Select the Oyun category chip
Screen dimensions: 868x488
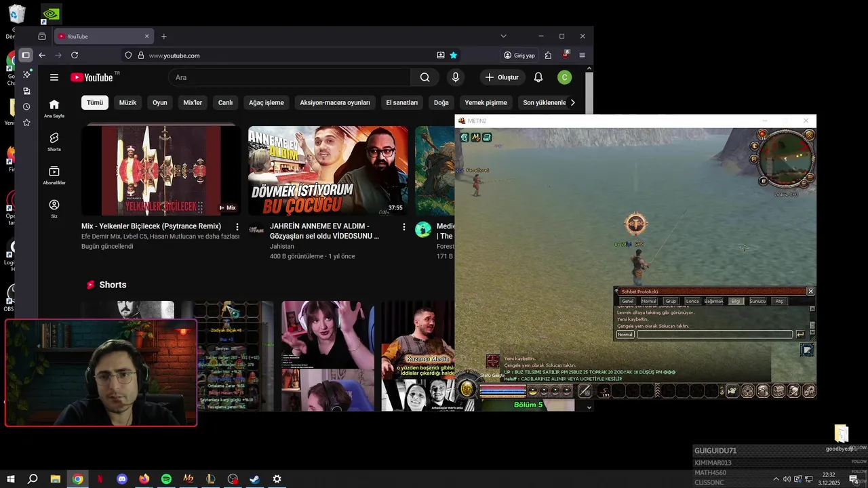pos(160,103)
